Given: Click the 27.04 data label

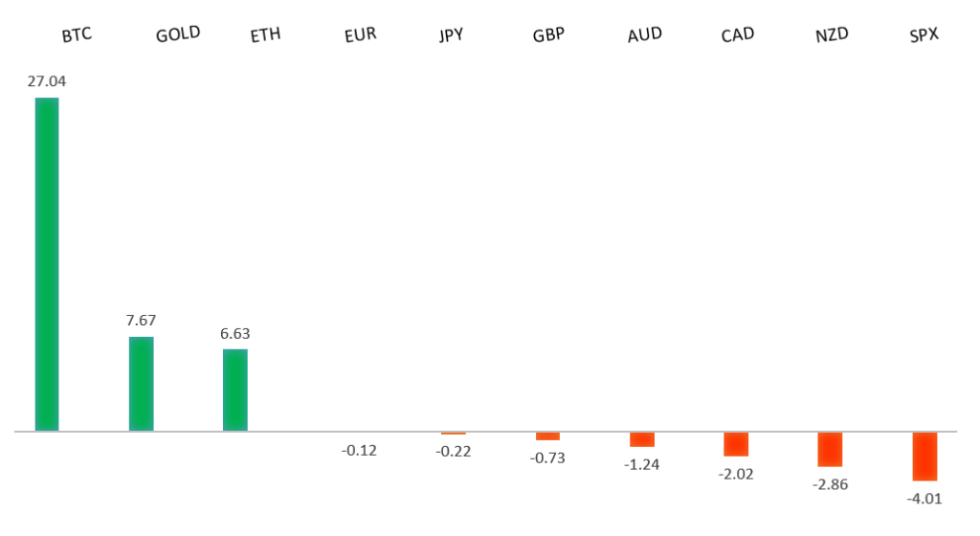Looking at the screenshot, I should 47,81.
